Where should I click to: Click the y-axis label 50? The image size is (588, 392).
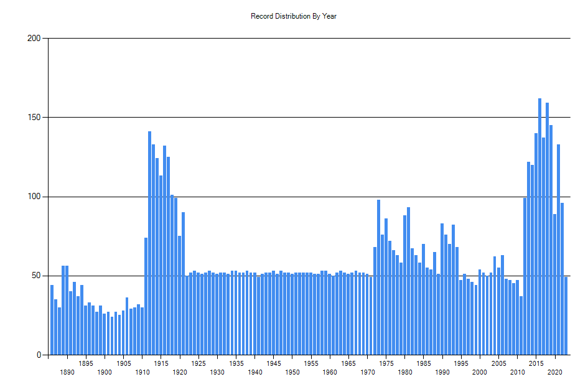tap(36, 276)
